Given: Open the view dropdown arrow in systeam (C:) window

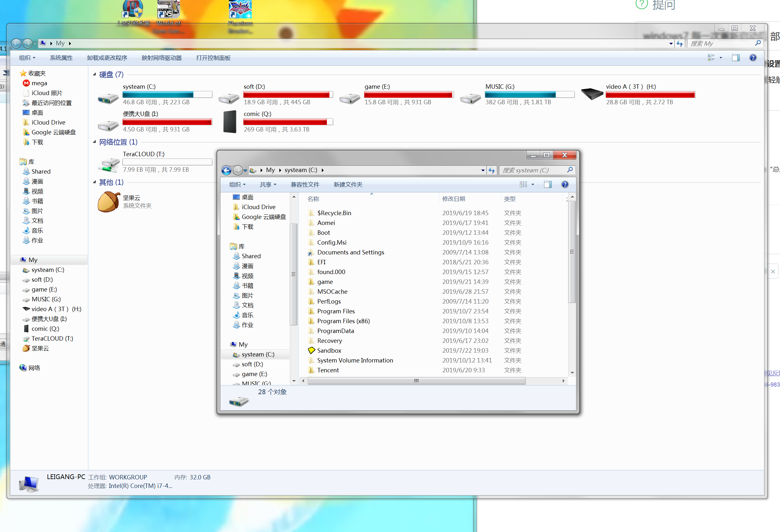Looking at the screenshot, I should pos(533,184).
